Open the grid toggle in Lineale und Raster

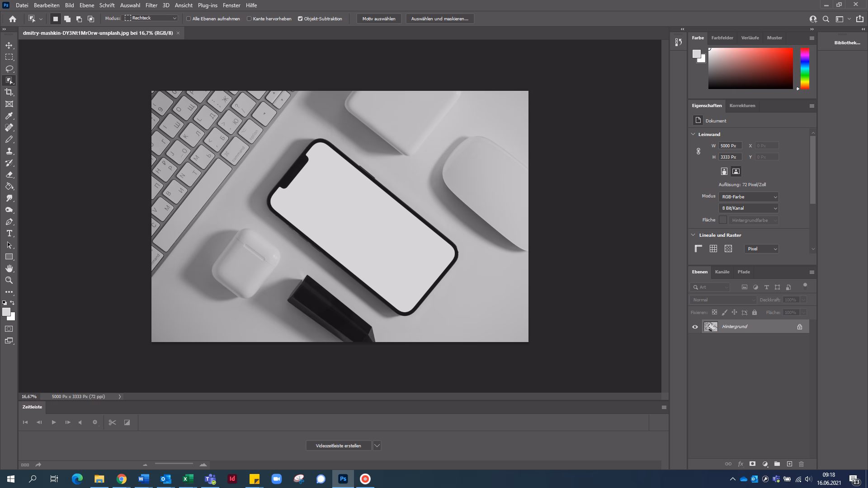[x=713, y=248]
